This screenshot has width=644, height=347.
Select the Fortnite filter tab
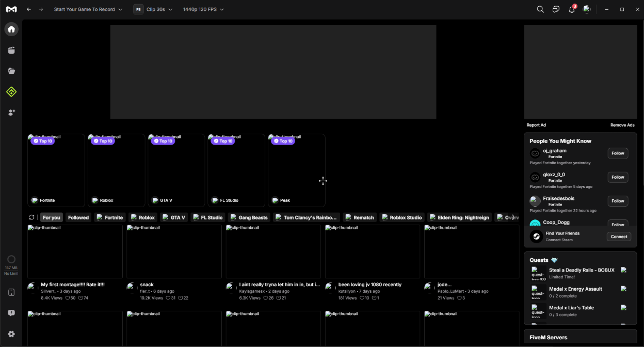(x=110, y=217)
